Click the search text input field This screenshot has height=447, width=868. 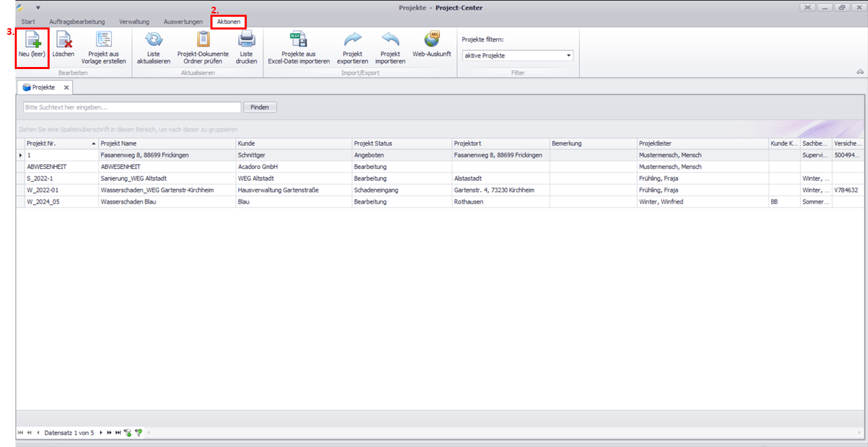click(131, 107)
